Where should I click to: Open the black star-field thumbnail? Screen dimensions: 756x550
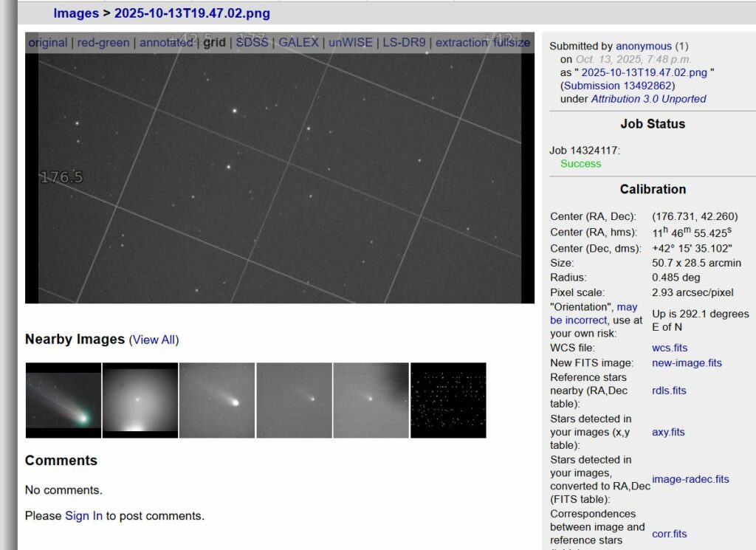click(448, 400)
